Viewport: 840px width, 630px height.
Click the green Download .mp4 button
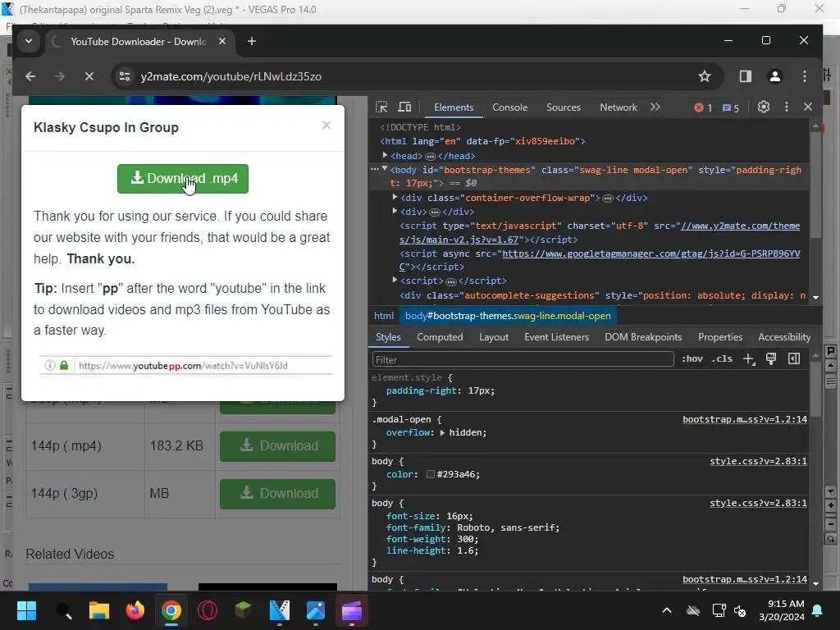tap(183, 178)
